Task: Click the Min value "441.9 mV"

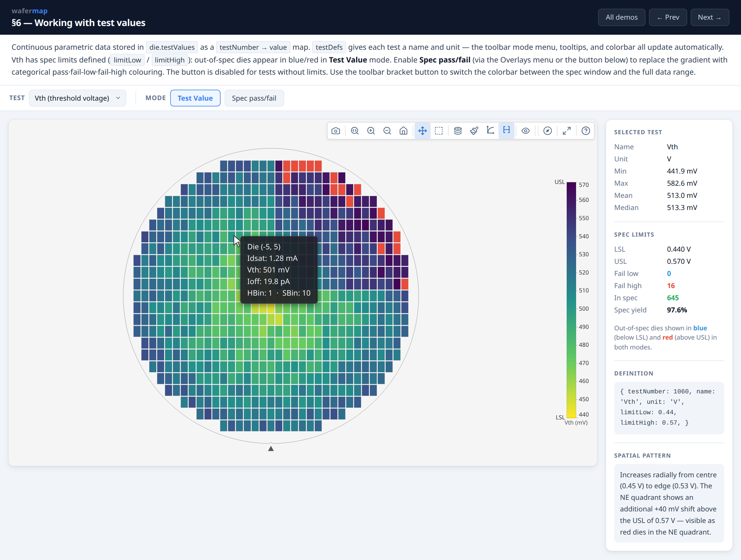Action: tap(682, 171)
